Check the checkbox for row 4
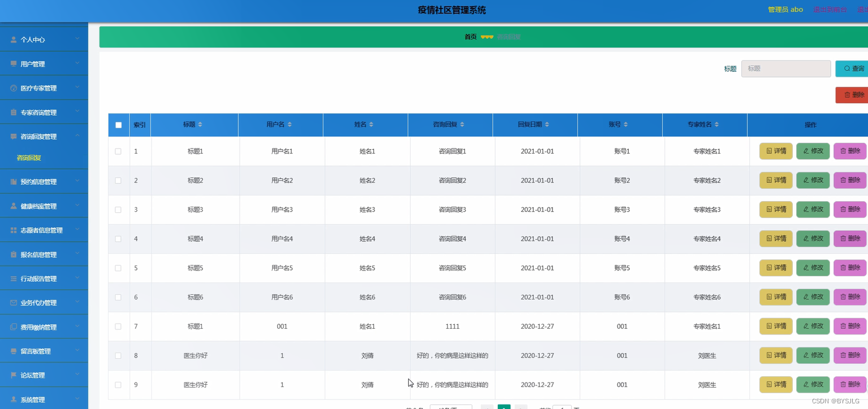868x409 pixels. pyautogui.click(x=118, y=239)
